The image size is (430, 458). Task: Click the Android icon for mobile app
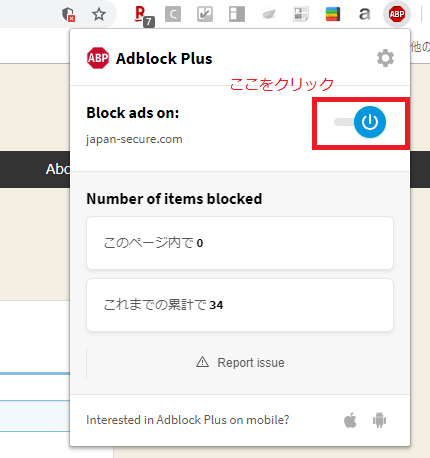click(x=379, y=420)
